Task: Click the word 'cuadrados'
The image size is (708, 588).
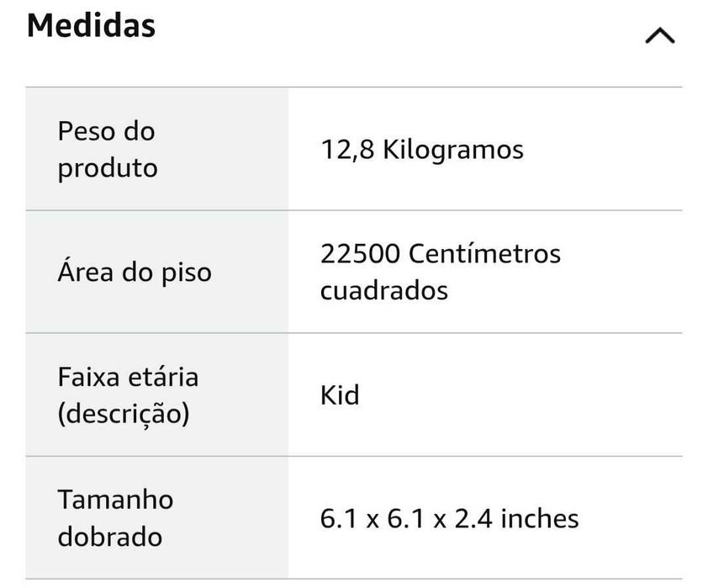Action: point(383,290)
